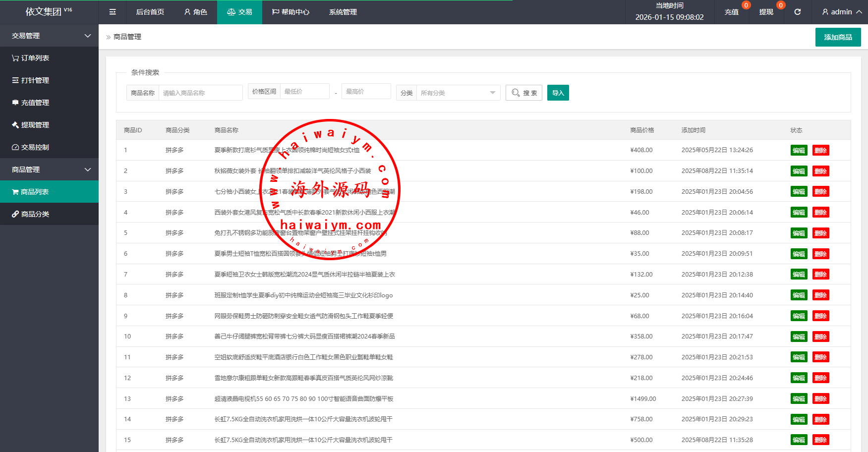The height and width of the screenshot is (452, 868).
Task: Open 交易控制 in the sidebar
Action: [x=31, y=147]
